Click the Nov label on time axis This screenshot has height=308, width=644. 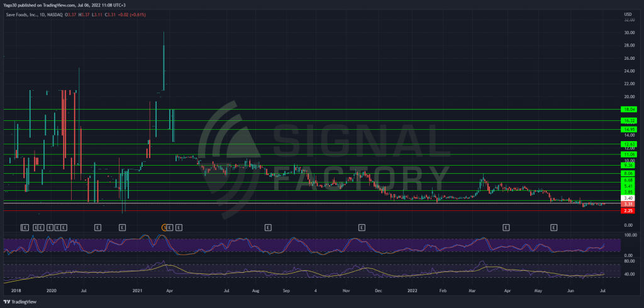click(347, 291)
